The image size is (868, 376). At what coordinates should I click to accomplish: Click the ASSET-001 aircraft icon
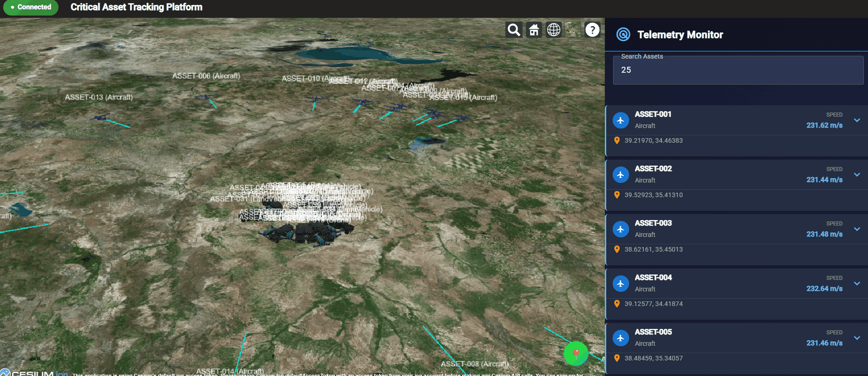point(620,120)
